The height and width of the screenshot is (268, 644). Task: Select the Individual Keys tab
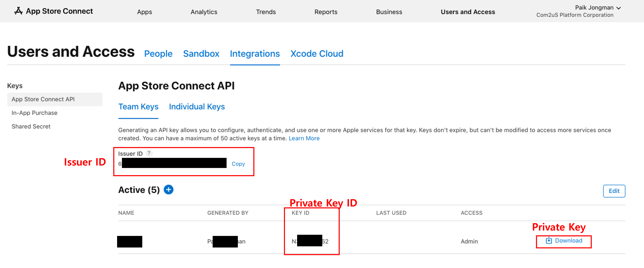[x=197, y=107]
